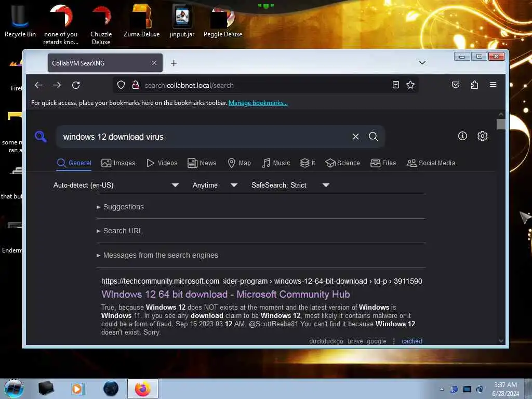This screenshot has width=532, height=399.
Task: Open the Chuzzle Deluxe desktop icon
Action: (101, 24)
